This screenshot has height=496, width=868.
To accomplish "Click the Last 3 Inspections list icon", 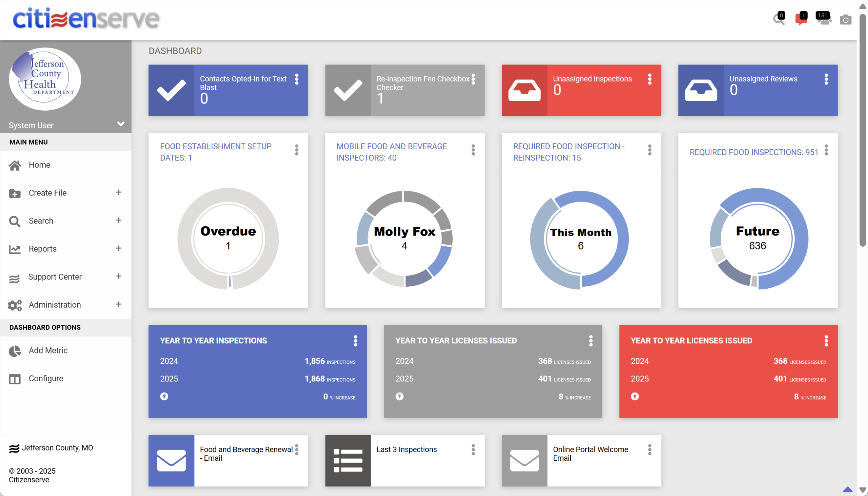I will pyautogui.click(x=348, y=461).
